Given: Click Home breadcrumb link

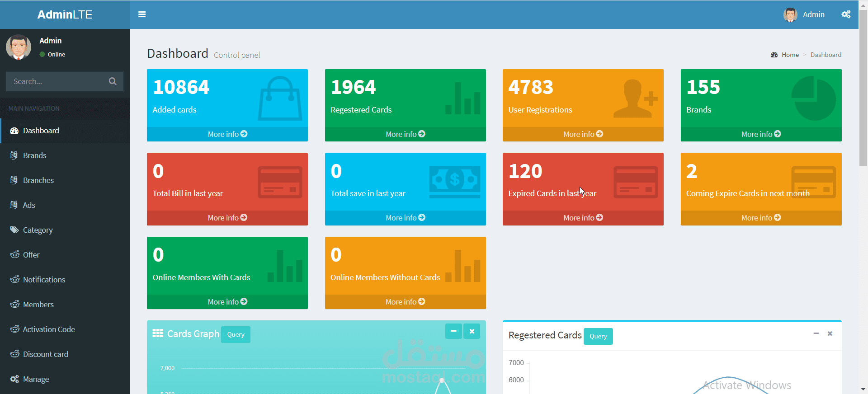Looking at the screenshot, I should (785, 55).
